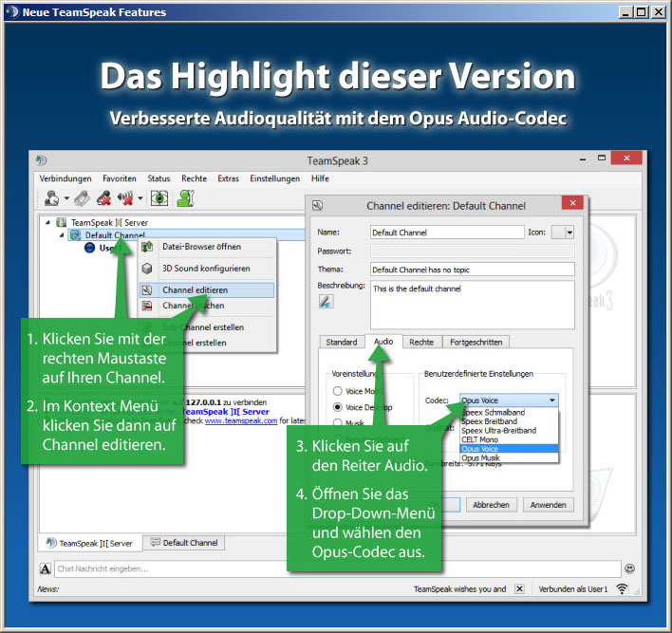Choose highlighted Opus Voice in codec list
Image resolution: width=672 pixels, height=633 pixels.
point(509,449)
